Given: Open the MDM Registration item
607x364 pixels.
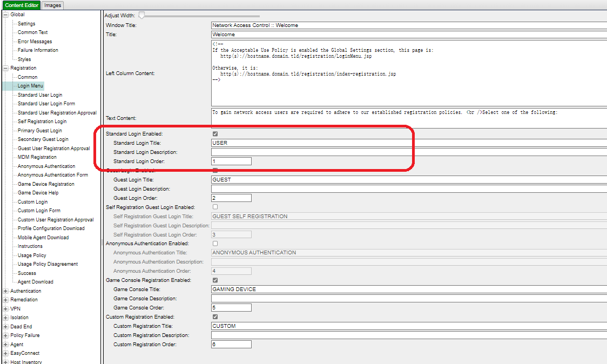Looking at the screenshot, I should tap(36, 157).
